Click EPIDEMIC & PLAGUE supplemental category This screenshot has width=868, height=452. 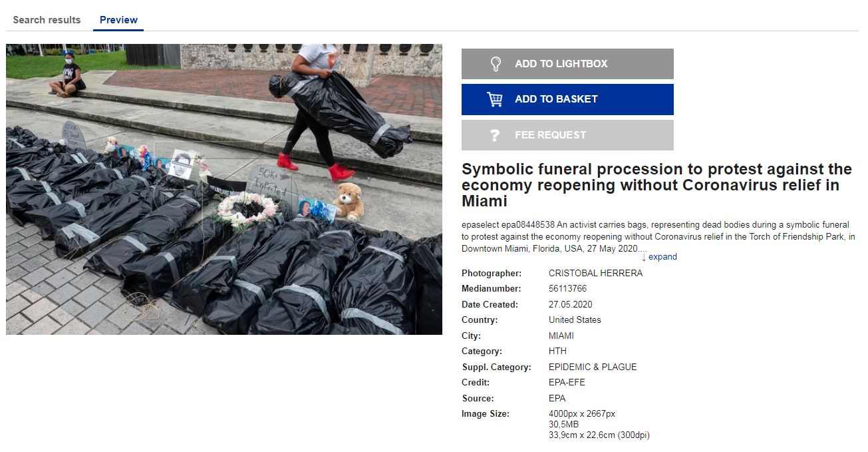coord(593,367)
